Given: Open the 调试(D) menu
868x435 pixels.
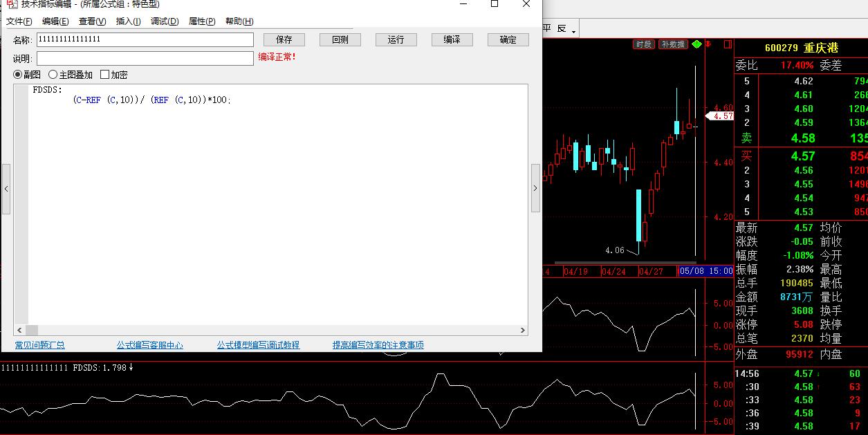Looking at the screenshot, I should (165, 21).
